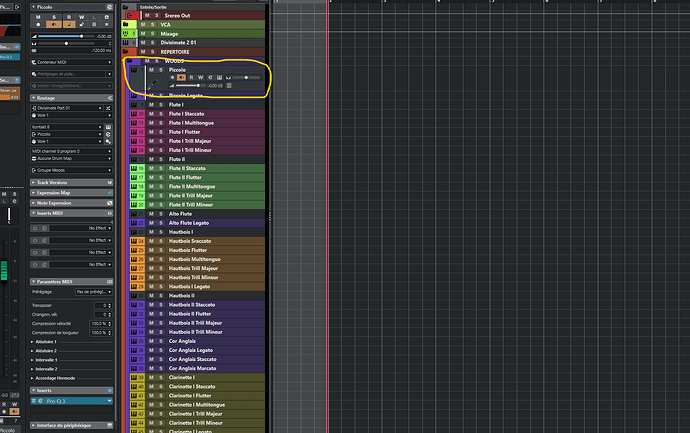Toggle monitor button on Piccolo track

pos(181,77)
